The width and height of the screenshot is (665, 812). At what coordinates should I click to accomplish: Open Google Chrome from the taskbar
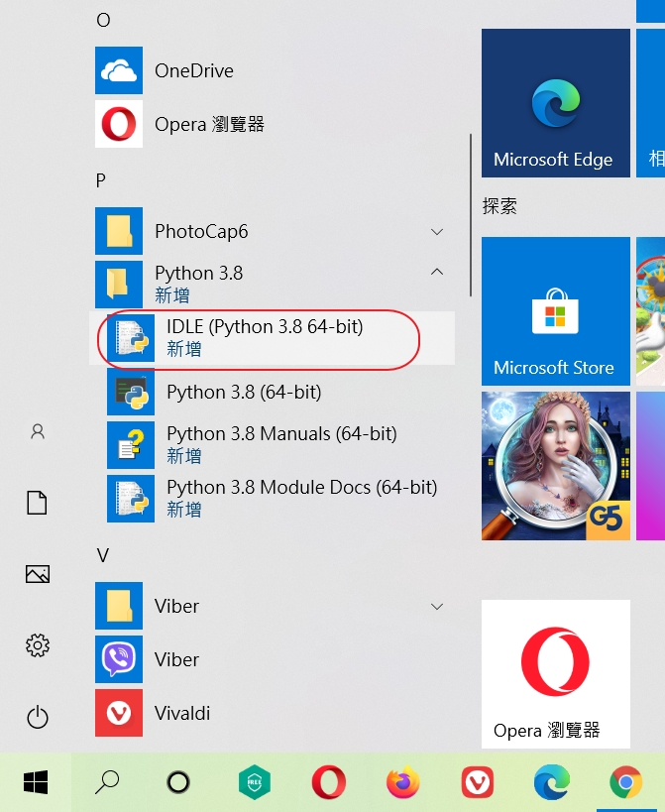click(626, 782)
